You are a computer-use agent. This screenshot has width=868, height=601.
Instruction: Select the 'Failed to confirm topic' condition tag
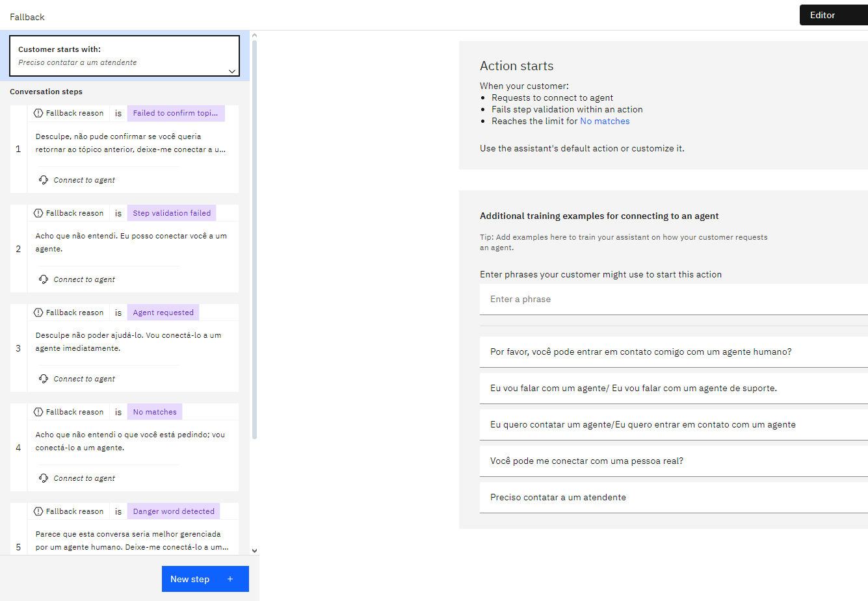[x=176, y=113]
